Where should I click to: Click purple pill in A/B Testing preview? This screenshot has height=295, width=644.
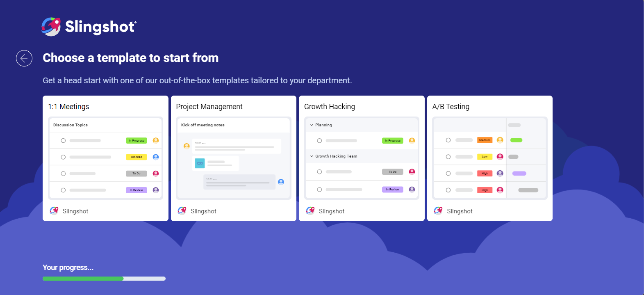[519, 174]
